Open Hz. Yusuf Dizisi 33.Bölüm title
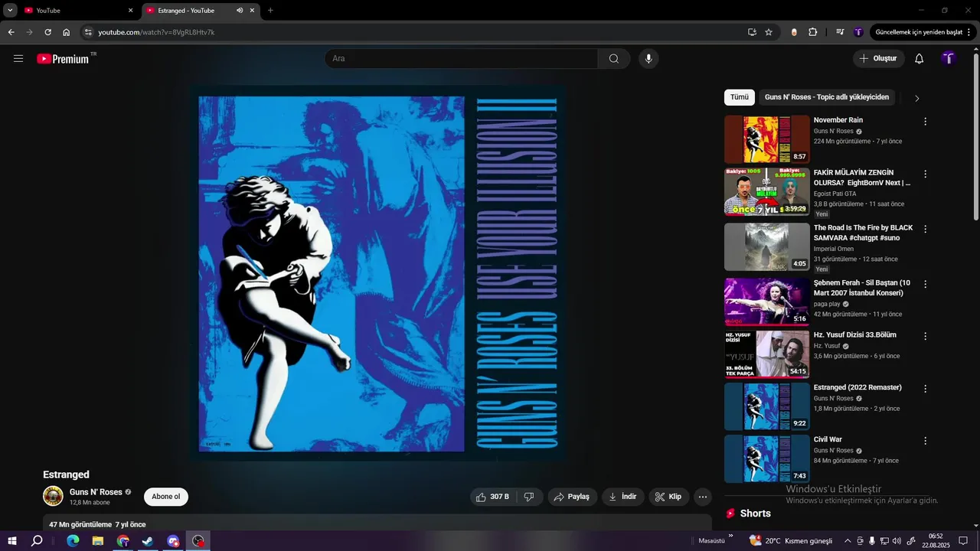 [855, 335]
